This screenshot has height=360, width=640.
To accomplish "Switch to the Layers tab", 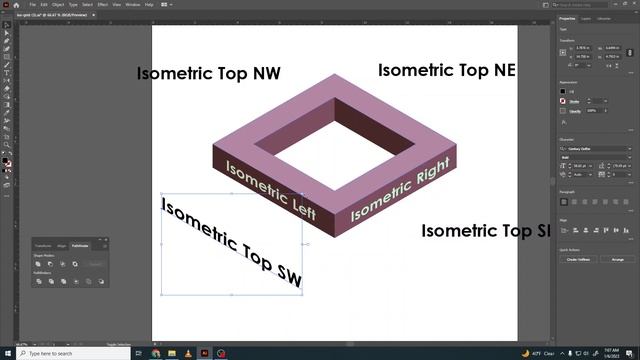I will 586,19.
